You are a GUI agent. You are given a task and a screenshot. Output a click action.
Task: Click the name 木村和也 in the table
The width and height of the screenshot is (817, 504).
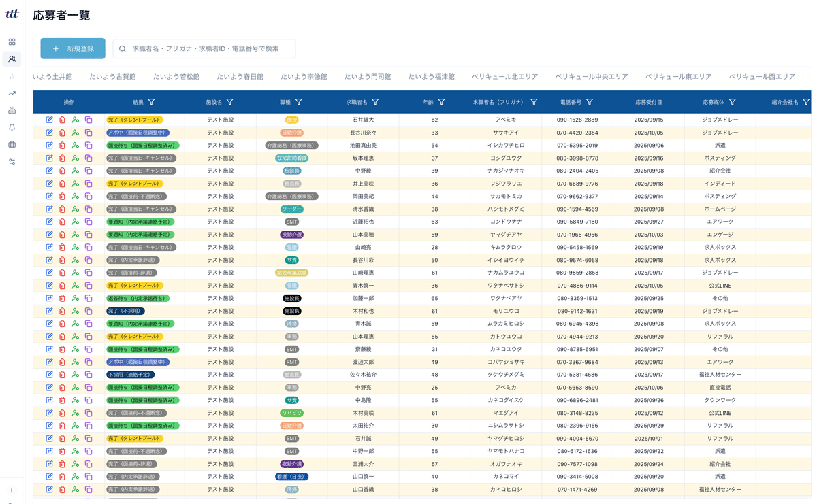point(363,311)
